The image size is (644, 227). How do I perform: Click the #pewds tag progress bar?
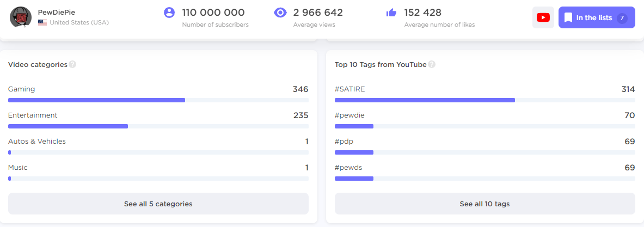(x=484, y=179)
